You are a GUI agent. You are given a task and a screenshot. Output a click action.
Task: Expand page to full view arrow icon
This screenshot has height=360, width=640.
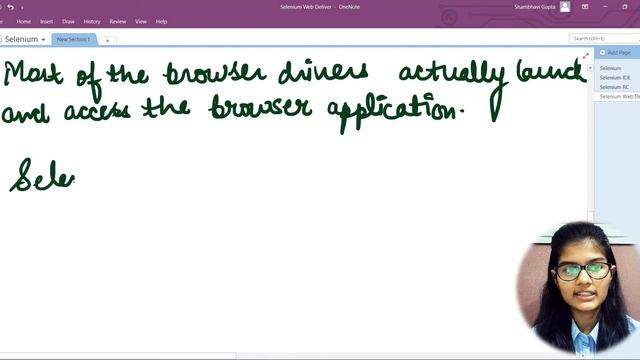point(586,56)
